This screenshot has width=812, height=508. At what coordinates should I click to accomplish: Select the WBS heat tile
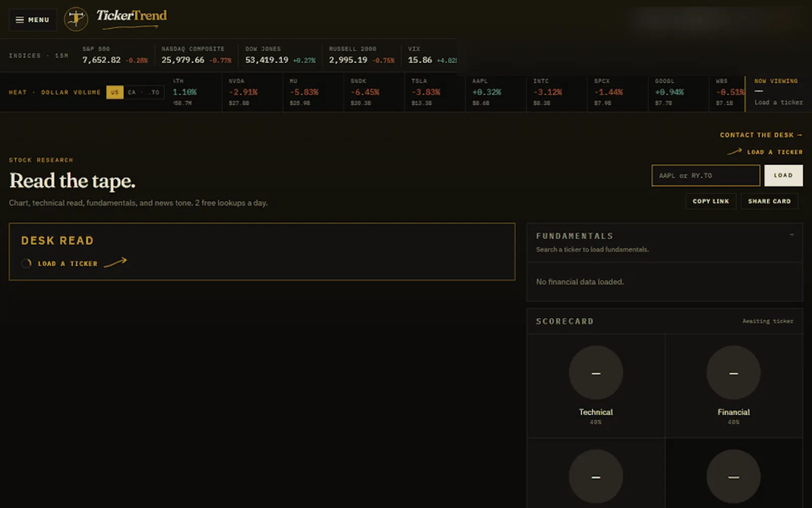point(727,92)
